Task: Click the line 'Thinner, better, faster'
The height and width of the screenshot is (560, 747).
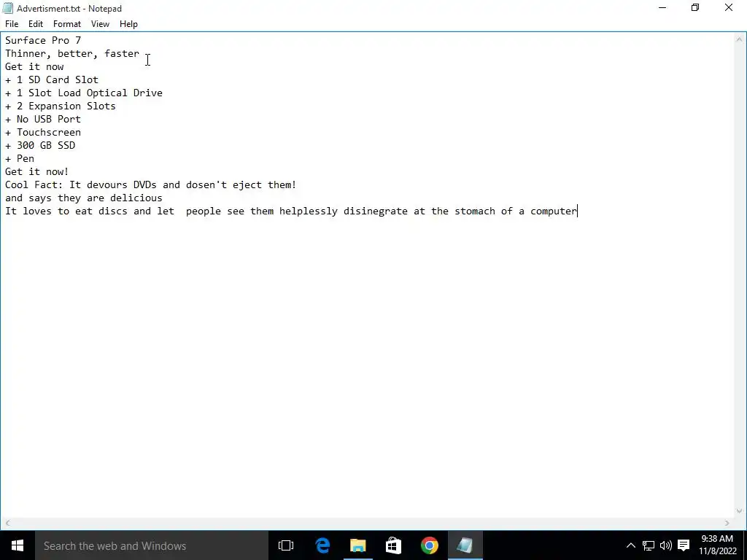Action: pos(72,53)
